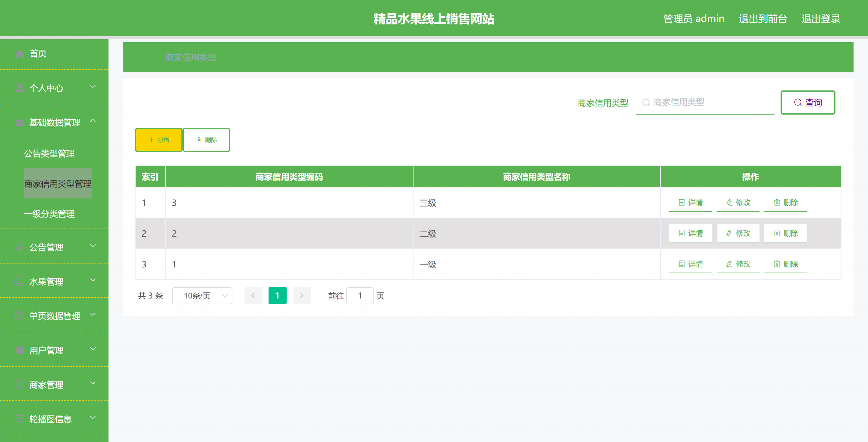The height and width of the screenshot is (442, 868).
Task: Click 修改 for the 一级 row
Action: click(738, 264)
